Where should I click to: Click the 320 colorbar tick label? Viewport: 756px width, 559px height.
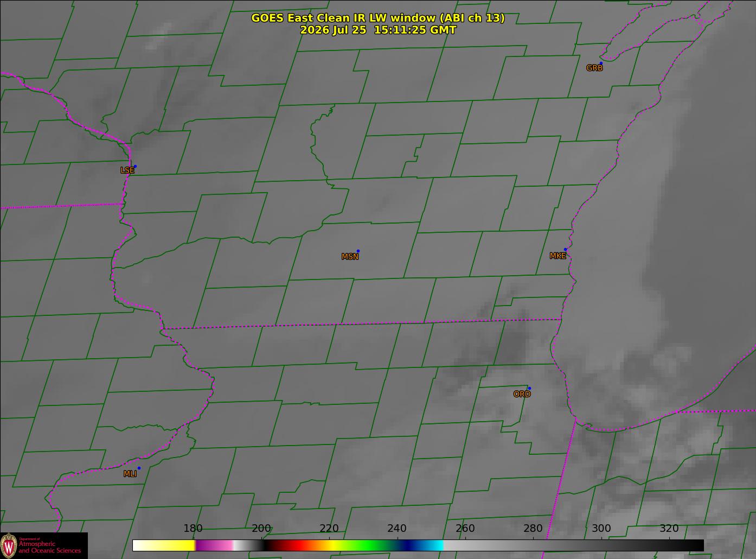click(669, 529)
